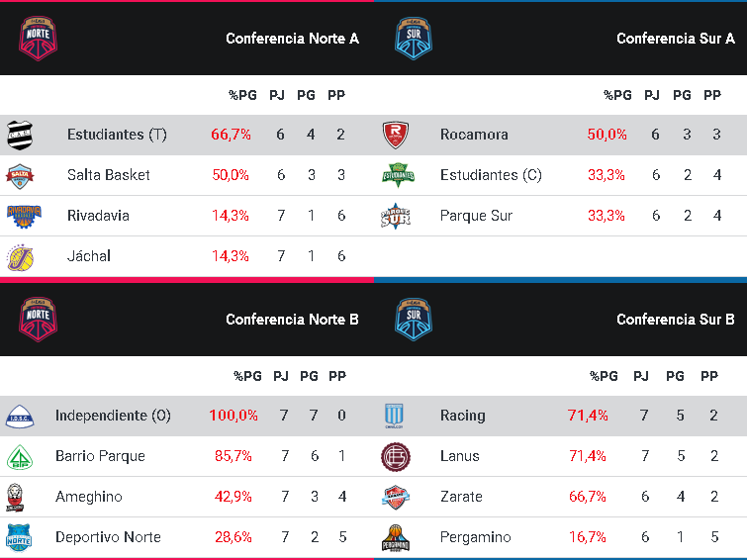Open the Zarate team name
The height and width of the screenshot is (560, 747).
tap(461, 497)
